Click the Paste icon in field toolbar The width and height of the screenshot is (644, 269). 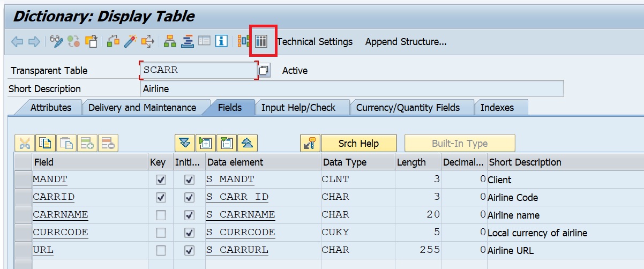pos(66,143)
